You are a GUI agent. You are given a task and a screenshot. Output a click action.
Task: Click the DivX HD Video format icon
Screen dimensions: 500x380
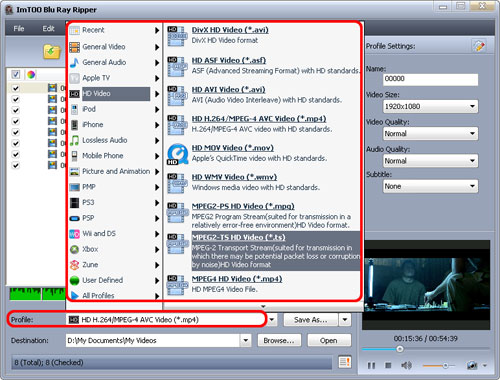[177, 36]
